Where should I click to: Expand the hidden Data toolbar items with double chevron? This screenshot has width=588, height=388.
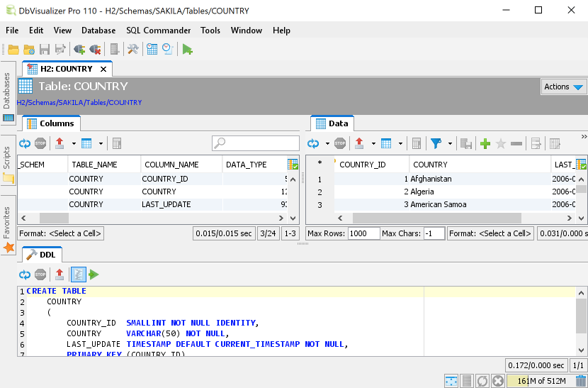[584, 136]
